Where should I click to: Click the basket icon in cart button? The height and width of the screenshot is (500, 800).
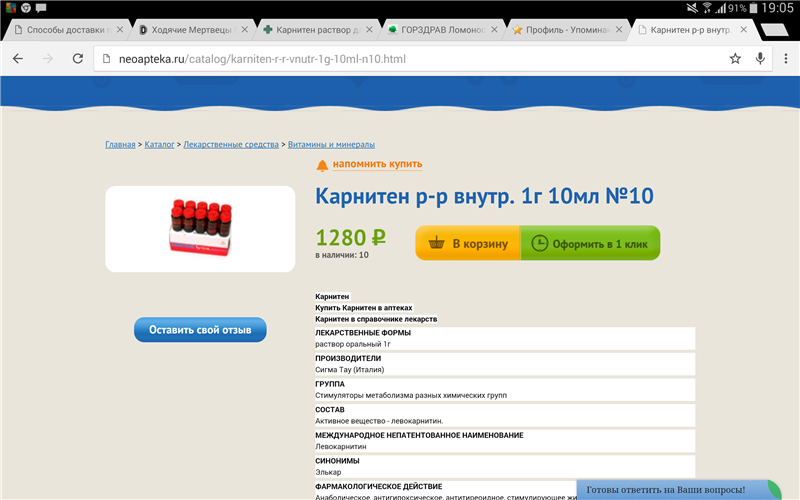click(436, 242)
